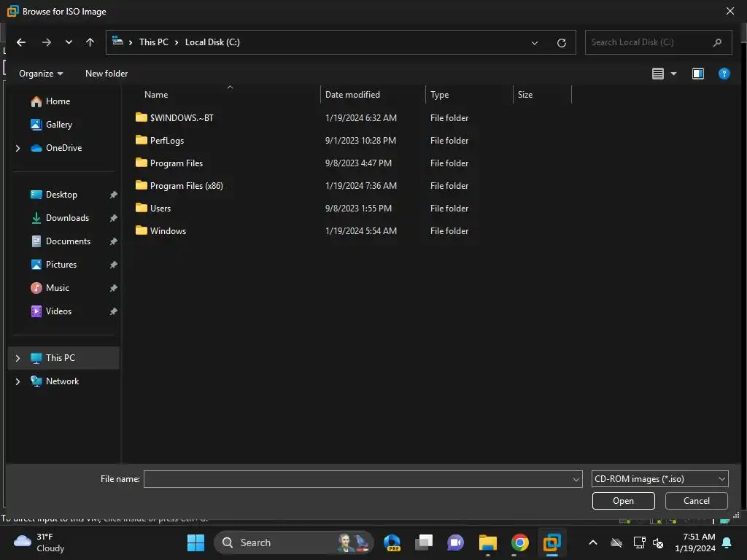Click Local Disk (C:) in the breadcrumb
Screen dimensions: 747x560
(212, 42)
